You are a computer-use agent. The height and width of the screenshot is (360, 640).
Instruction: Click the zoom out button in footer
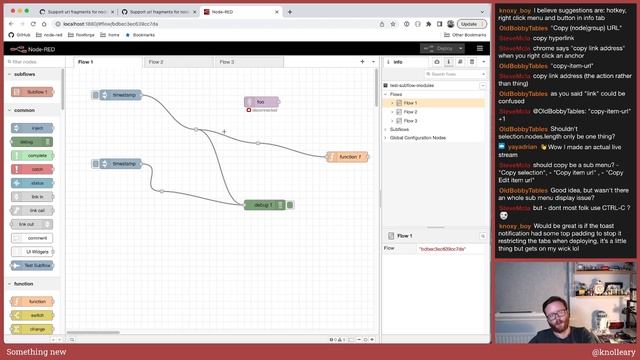(x=359, y=340)
